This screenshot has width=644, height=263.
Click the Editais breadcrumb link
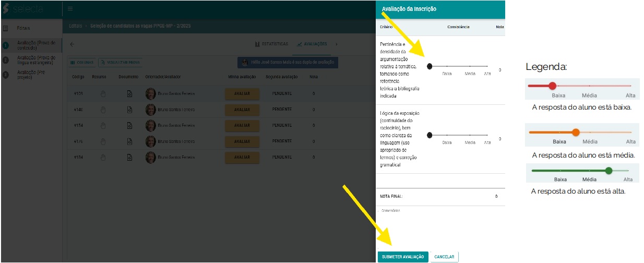click(x=76, y=26)
